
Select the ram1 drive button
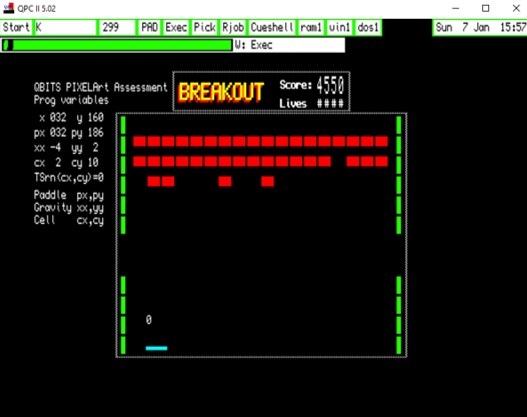(311, 27)
